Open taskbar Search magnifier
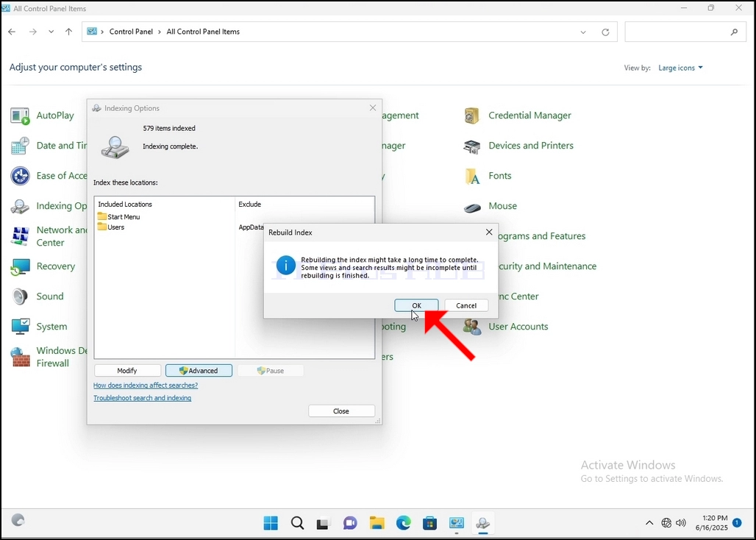 point(298,522)
